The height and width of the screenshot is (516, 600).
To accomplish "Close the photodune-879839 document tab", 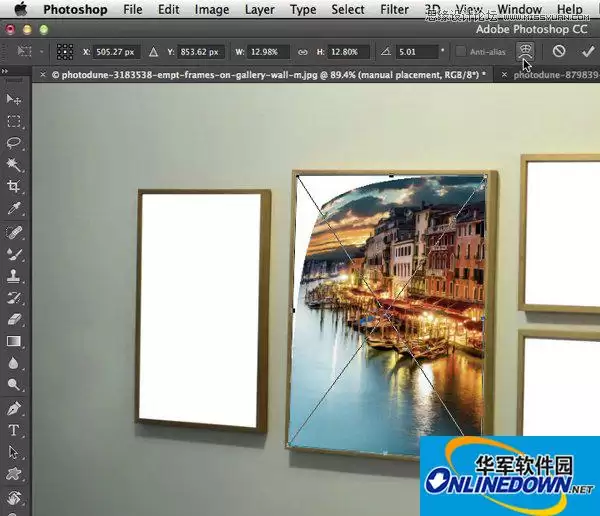I will 504,75.
